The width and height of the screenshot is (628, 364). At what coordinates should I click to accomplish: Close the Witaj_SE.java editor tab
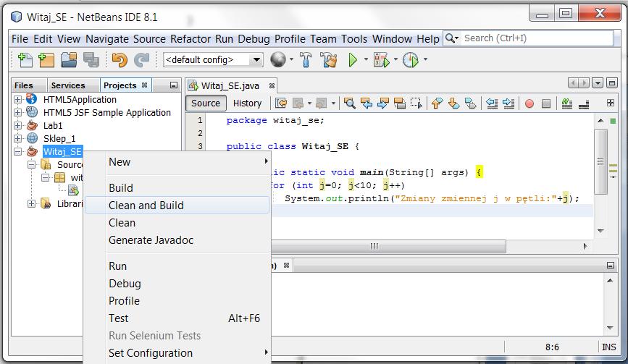tap(272, 85)
